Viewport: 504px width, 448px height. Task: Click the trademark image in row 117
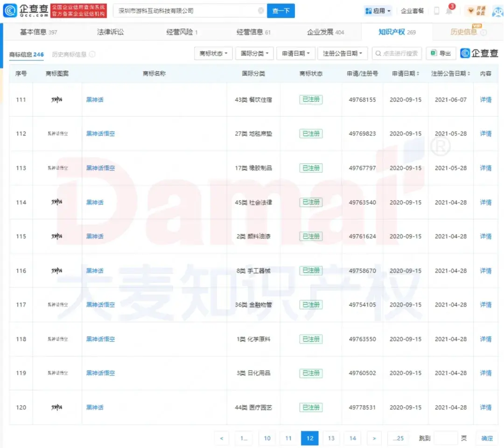pyautogui.click(x=57, y=305)
